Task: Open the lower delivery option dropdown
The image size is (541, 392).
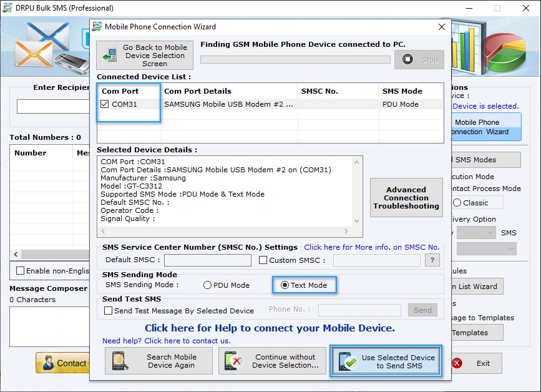Action: pos(487,248)
